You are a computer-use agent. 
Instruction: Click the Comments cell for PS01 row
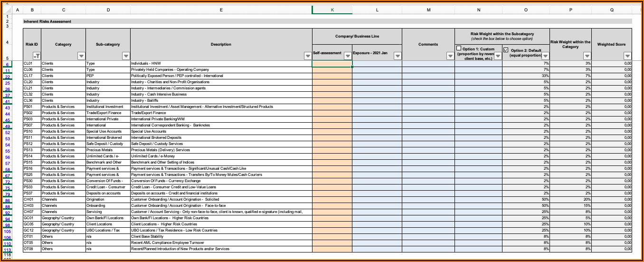pos(428,107)
